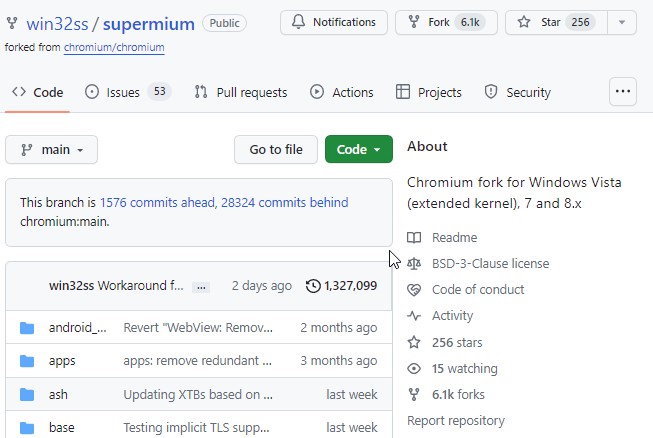Click the Readme book icon
This screenshot has width=653, height=438.
(414, 238)
